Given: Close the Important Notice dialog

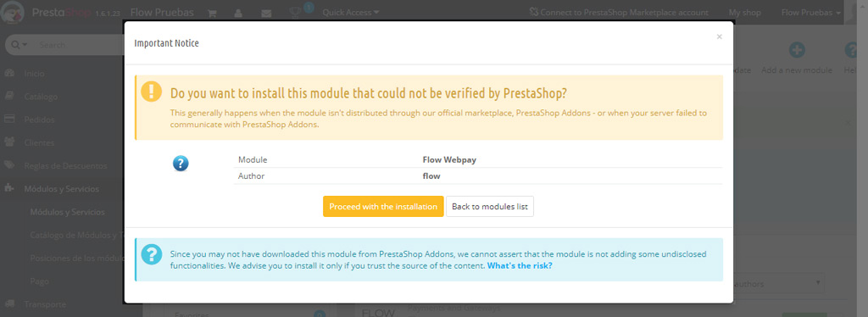Looking at the screenshot, I should click(719, 36).
